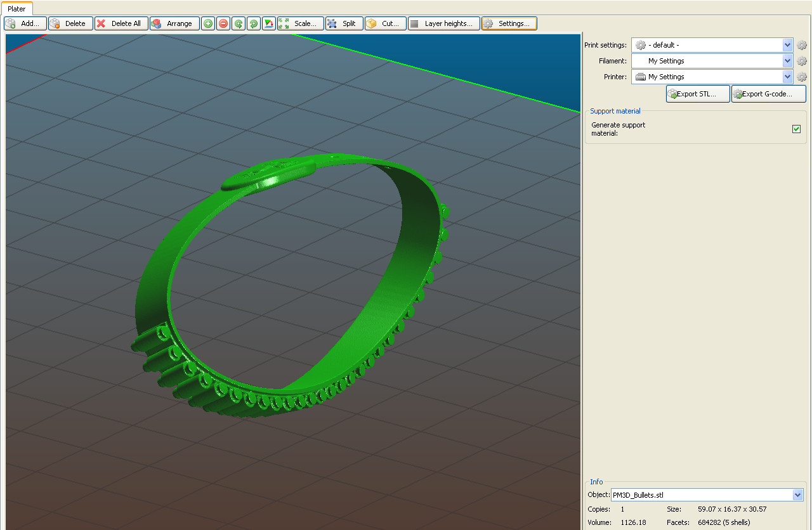Screen dimensions: 812x530
Task: Open Filament settings gear icon
Action: (x=802, y=61)
